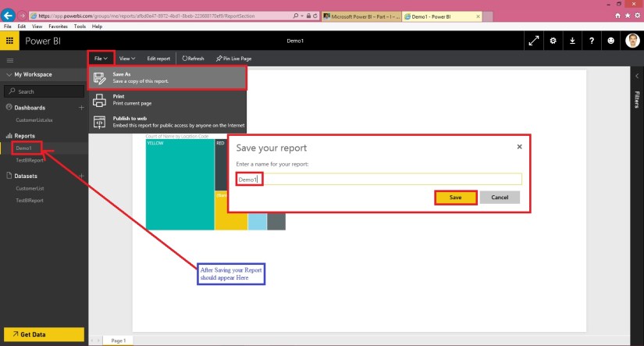The height and width of the screenshot is (346, 644).
Task: Click the browser forward arrow button
Action: click(22, 16)
